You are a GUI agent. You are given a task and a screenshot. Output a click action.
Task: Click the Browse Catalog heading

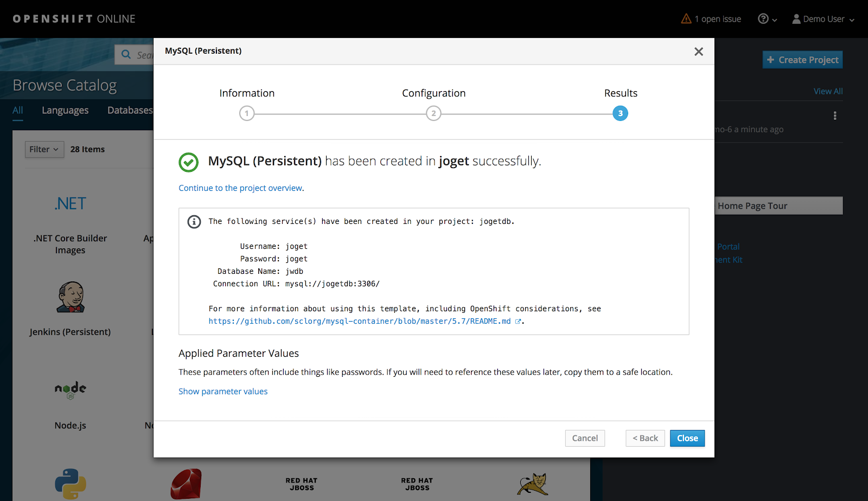(x=65, y=85)
